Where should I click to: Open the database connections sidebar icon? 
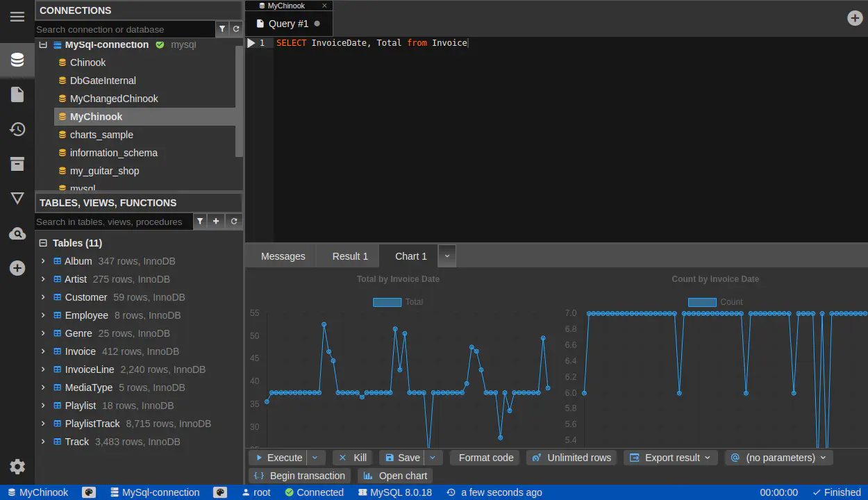[x=17, y=60]
